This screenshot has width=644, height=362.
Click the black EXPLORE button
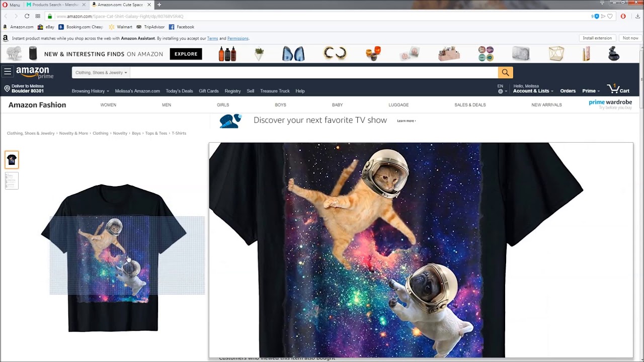point(186,54)
